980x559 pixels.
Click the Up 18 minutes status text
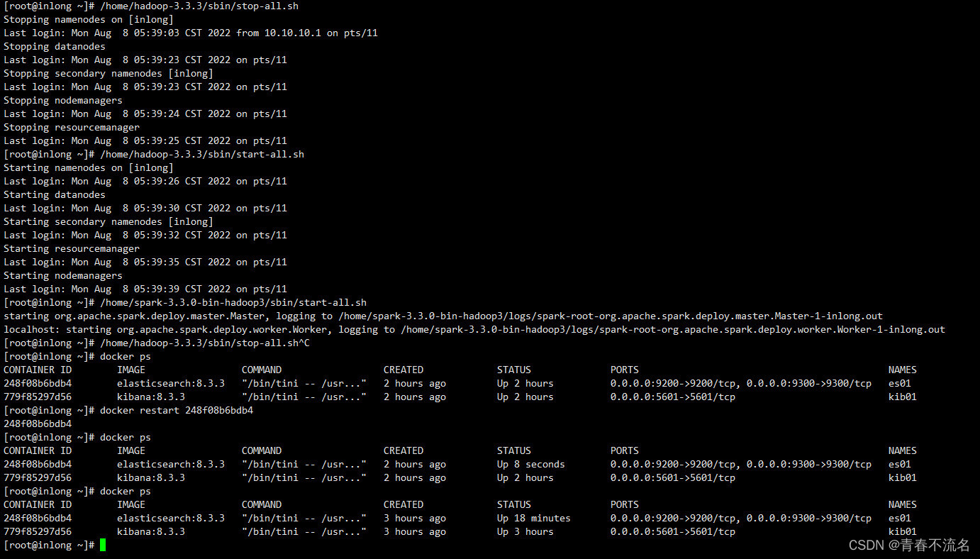click(x=533, y=518)
